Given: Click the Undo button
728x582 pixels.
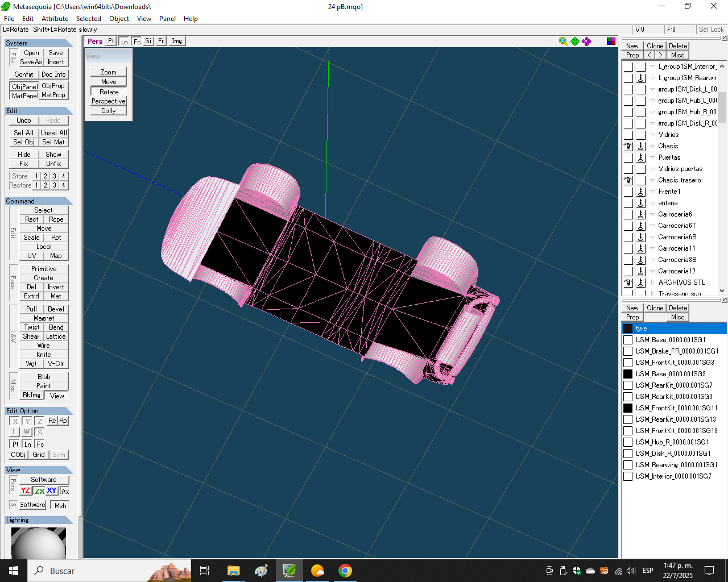Looking at the screenshot, I should [x=24, y=120].
